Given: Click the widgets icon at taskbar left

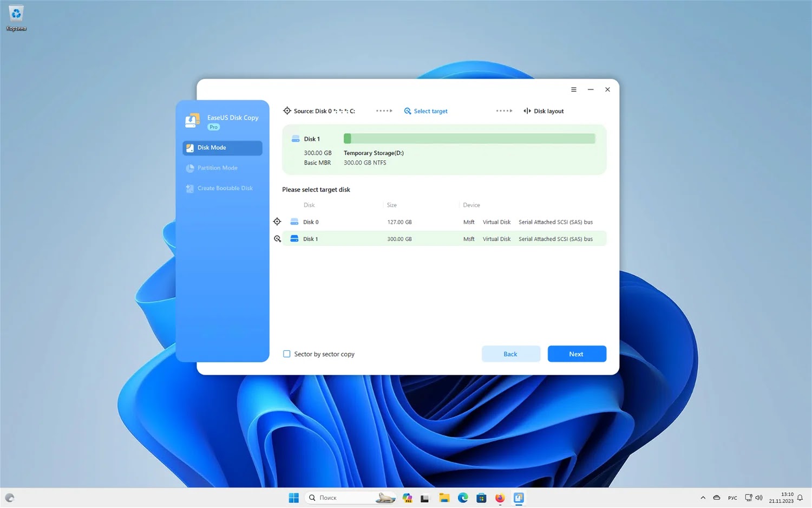Looking at the screenshot, I should (9, 498).
